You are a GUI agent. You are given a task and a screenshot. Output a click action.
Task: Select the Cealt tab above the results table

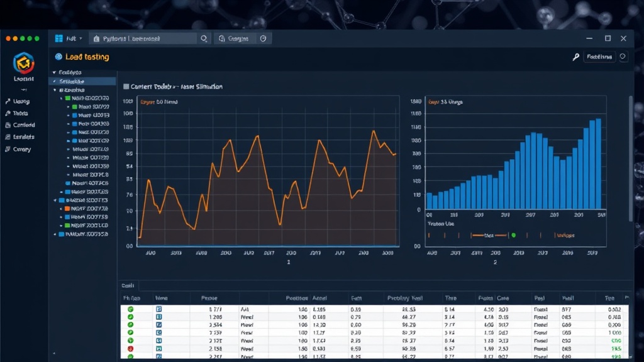click(128, 285)
